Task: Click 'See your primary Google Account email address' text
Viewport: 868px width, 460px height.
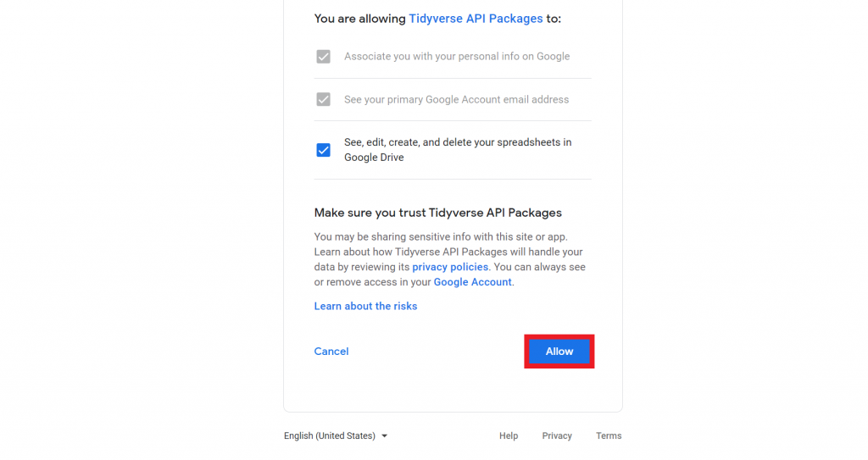Action: pos(456,100)
